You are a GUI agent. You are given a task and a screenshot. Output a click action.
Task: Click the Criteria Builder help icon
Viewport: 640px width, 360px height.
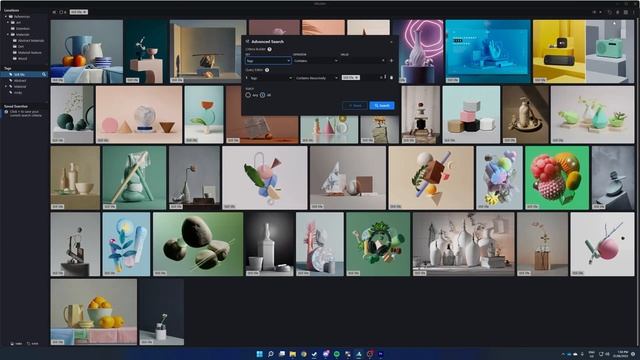269,49
